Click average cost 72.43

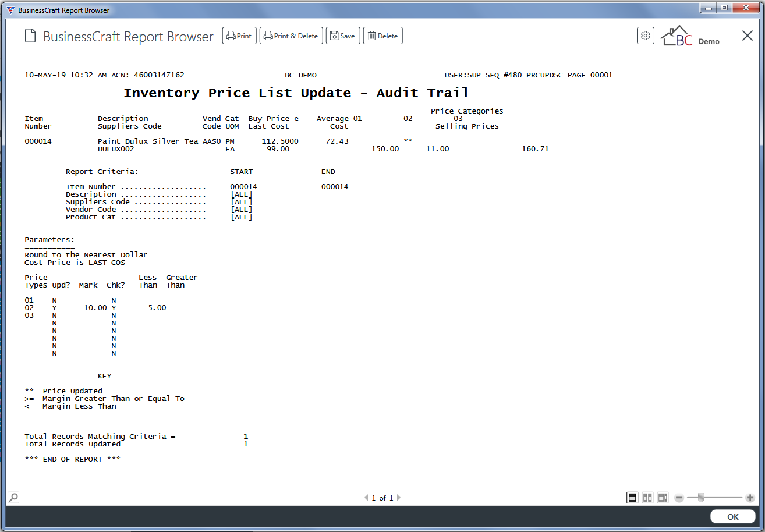pyautogui.click(x=337, y=141)
